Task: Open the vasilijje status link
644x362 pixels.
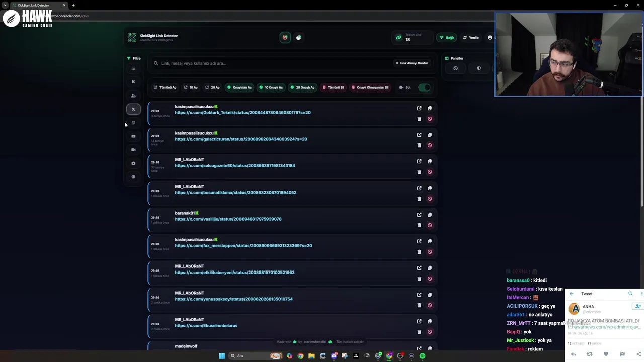Action: click(x=228, y=219)
